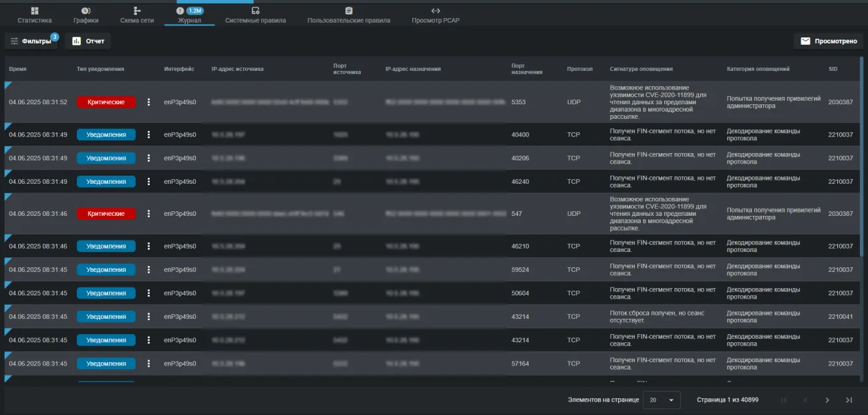Viewport: 868px width, 415px height.
Task: Open the Фильтры filter panel
Action: click(x=31, y=41)
